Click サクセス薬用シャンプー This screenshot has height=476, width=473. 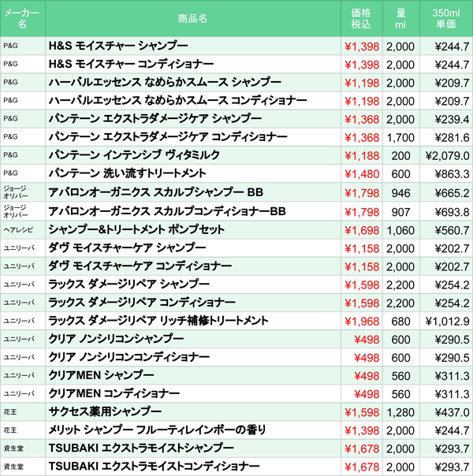pyautogui.click(x=105, y=411)
